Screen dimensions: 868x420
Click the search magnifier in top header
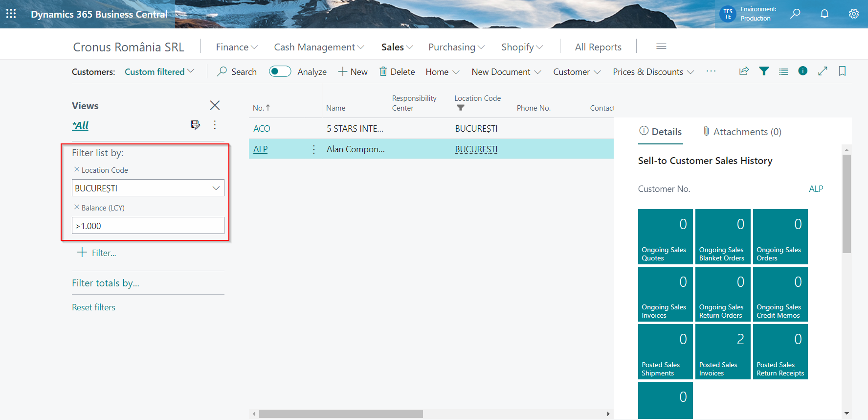[796, 14]
